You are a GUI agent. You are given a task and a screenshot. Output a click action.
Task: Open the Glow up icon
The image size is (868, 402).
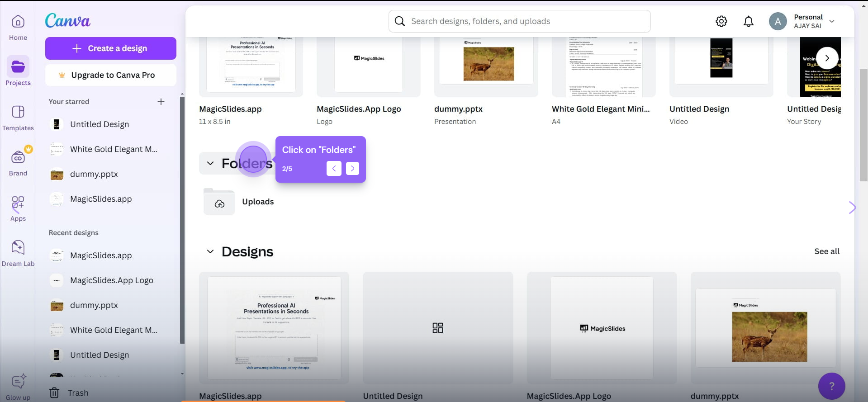(18, 382)
